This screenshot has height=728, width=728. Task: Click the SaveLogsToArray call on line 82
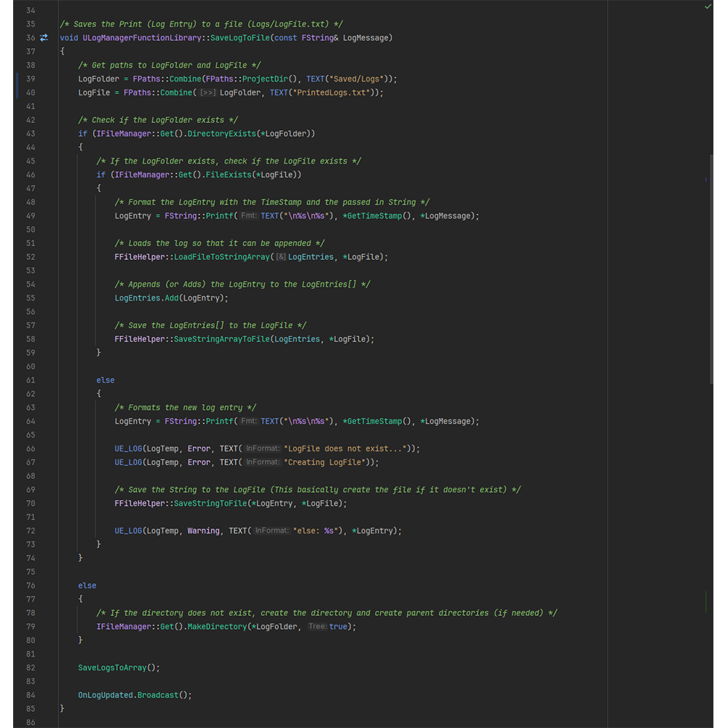pyautogui.click(x=112, y=668)
